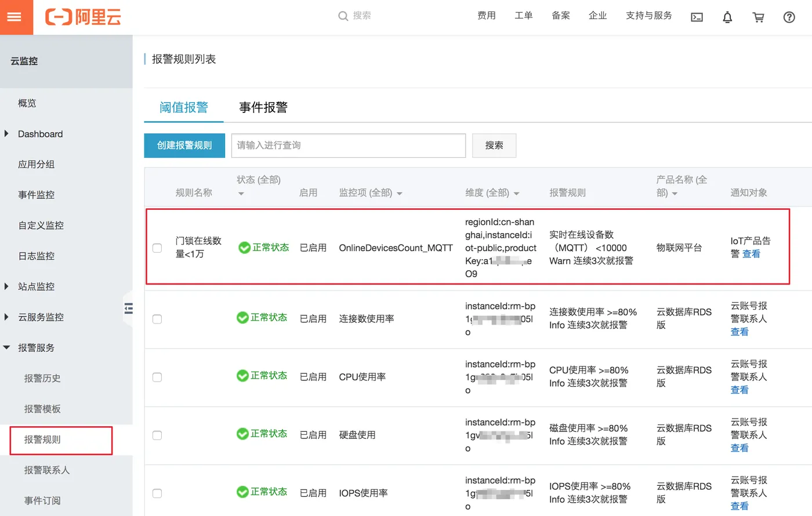Switch to the 事件报警 tab
The height and width of the screenshot is (516, 812).
(x=263, y=107)
